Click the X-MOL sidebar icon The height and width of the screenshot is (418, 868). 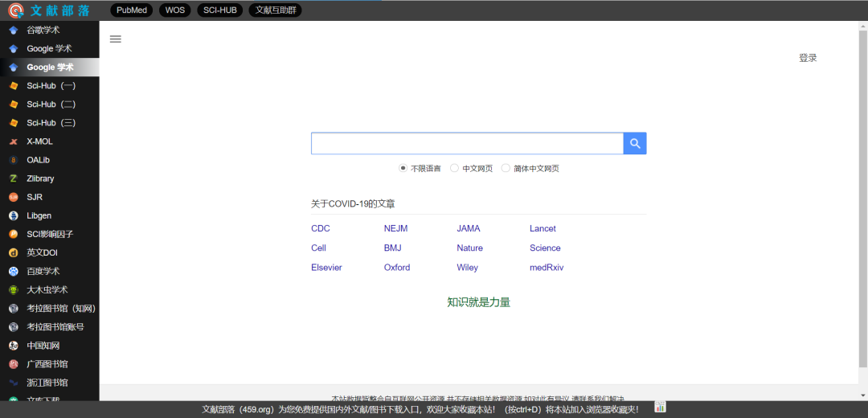[13, 141]
